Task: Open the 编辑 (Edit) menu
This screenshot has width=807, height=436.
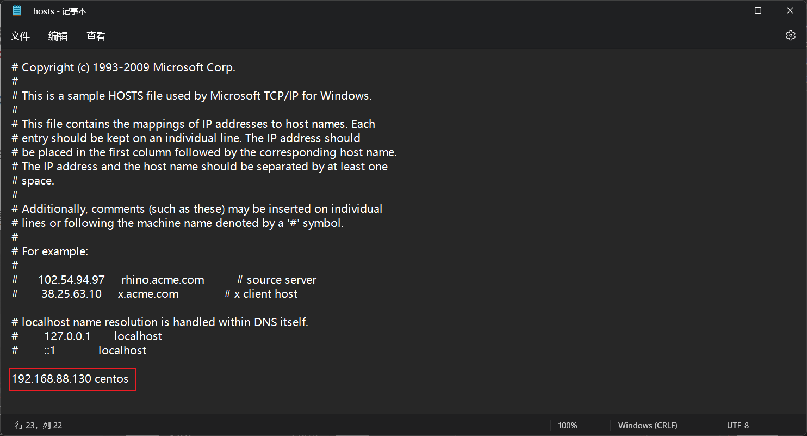Action: coord(58,36)
